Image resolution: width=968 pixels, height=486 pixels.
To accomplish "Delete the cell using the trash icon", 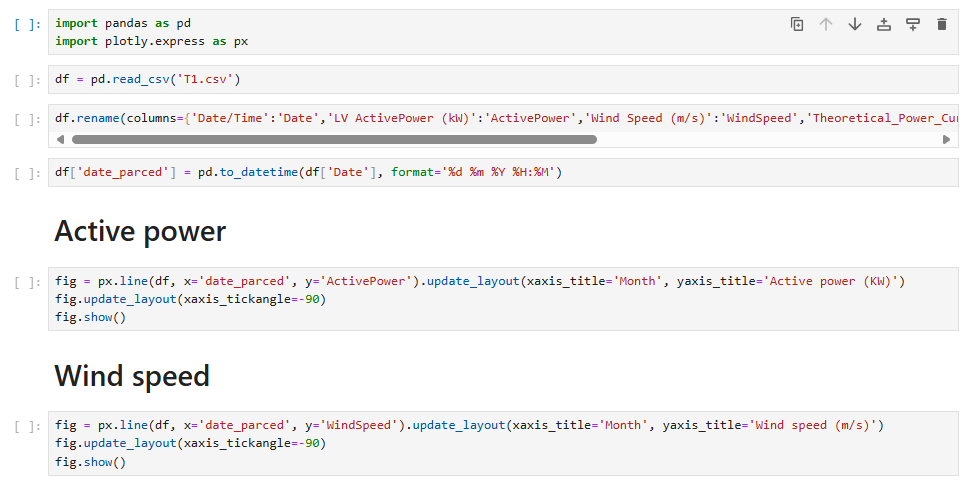I will (941, 24).
